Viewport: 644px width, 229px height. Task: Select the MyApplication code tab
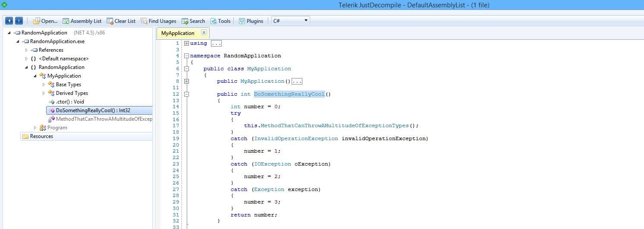[x=178, y=33]
